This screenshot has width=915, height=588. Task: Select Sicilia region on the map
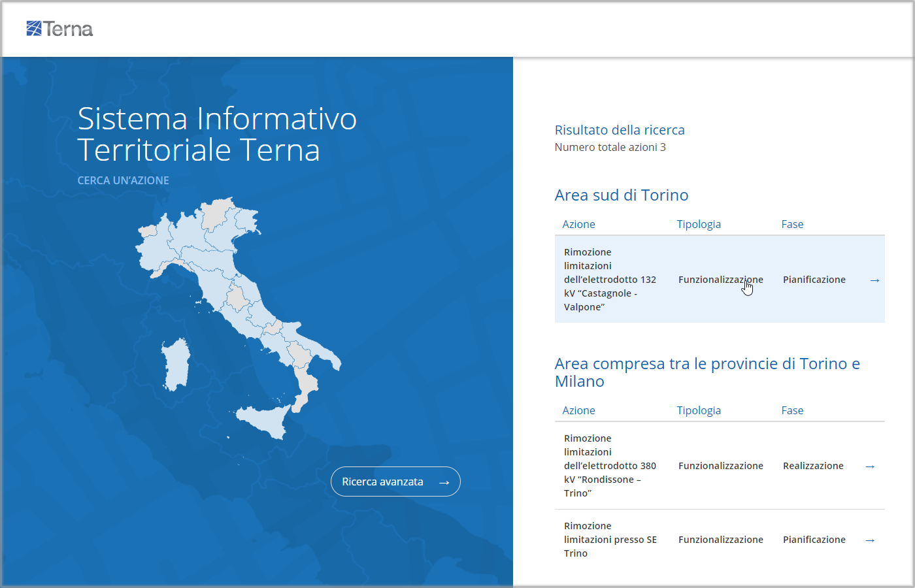click(x=265, y=420)
